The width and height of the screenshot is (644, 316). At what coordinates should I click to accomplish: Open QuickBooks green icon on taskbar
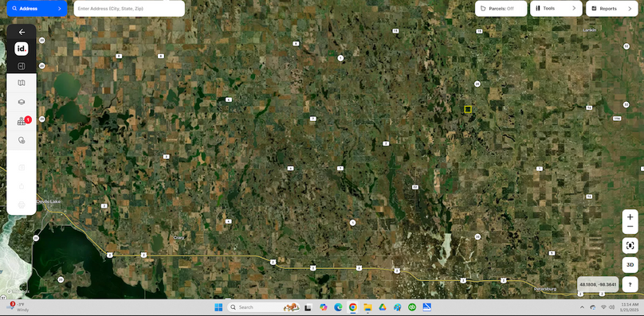pos(412,307)
